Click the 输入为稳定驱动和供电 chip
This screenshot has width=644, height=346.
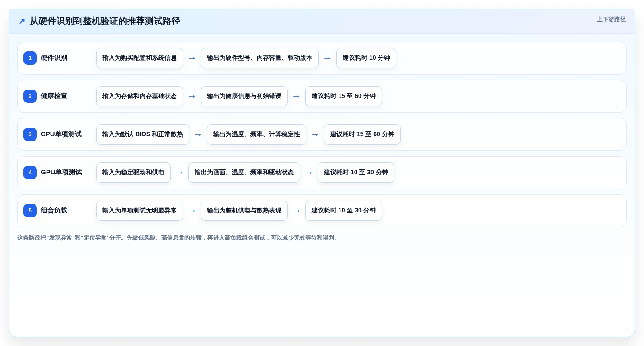tap(133, 173)
